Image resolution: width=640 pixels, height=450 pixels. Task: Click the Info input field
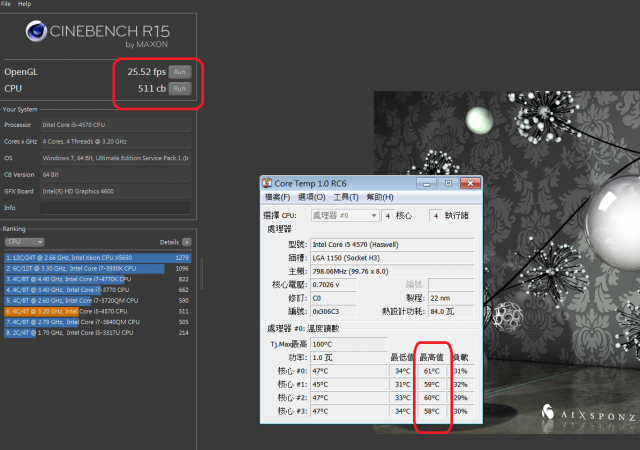pyautogui.click(x=116, y=208)
